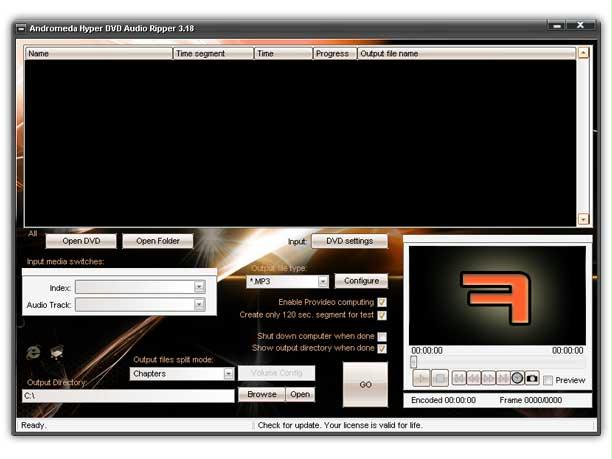Skip to the next chapter in the preview
This screenshot has height=459, width=612.
(x=503, y=378)
